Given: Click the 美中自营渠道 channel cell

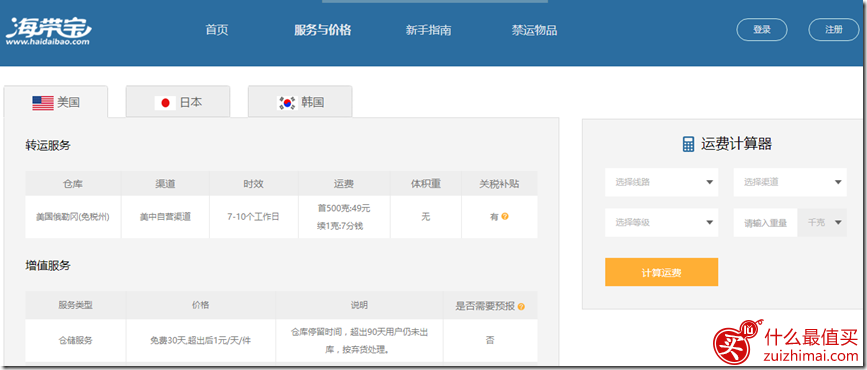Looking at the screenshot, I should [165, 217].
